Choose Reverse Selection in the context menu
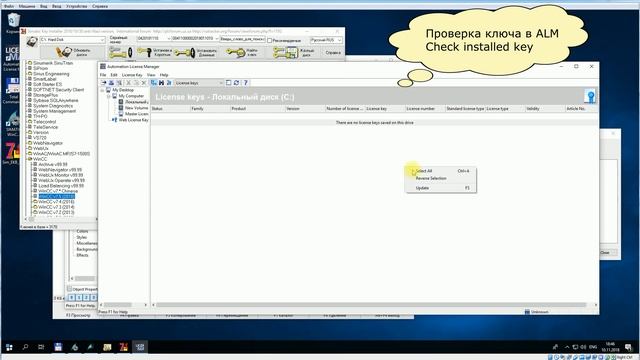The height and width of the screenshot is (360, 640). 441,178
